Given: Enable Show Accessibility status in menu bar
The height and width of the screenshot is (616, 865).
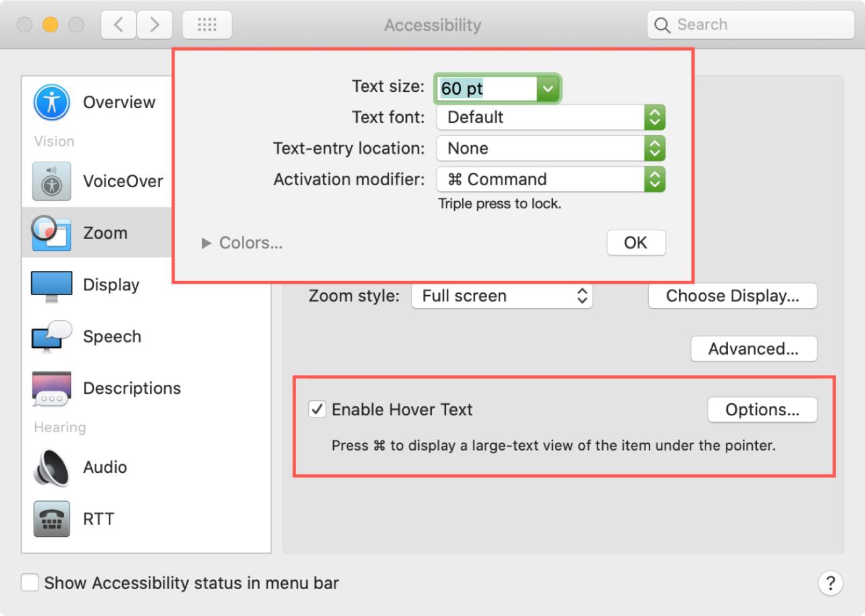Looking at the screenshot, I should pyautogui.click(x=30, y=583).
